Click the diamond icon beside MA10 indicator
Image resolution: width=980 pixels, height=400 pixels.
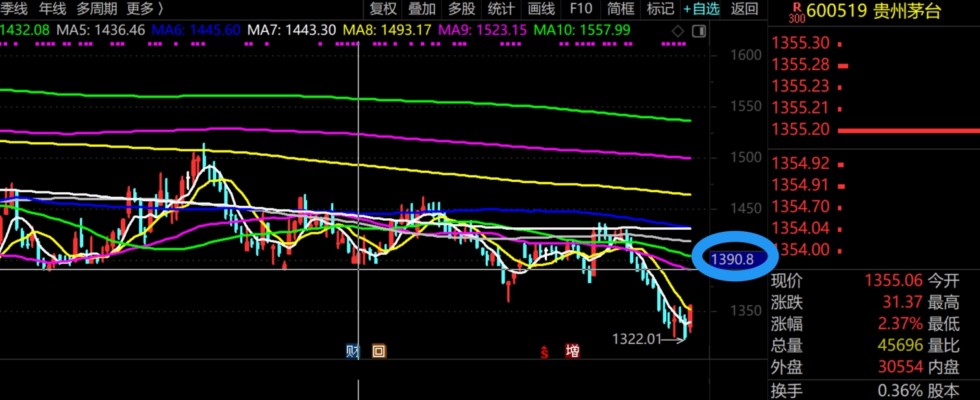(x=678, y=31)
